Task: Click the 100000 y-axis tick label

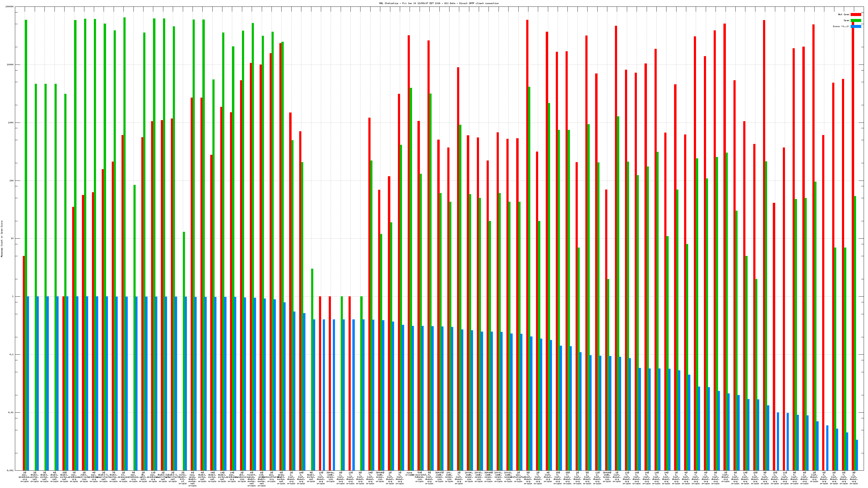Action: click(x=10, y=7)
